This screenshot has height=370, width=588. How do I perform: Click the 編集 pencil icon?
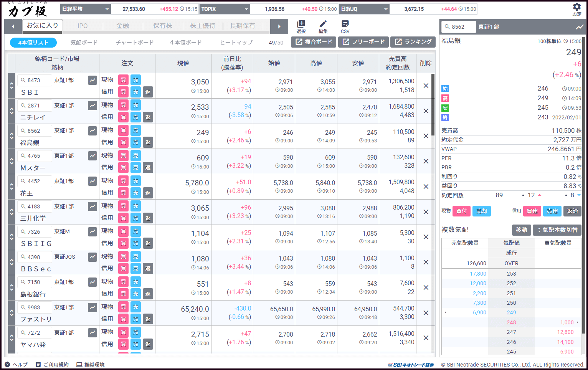tap(323, 26)
